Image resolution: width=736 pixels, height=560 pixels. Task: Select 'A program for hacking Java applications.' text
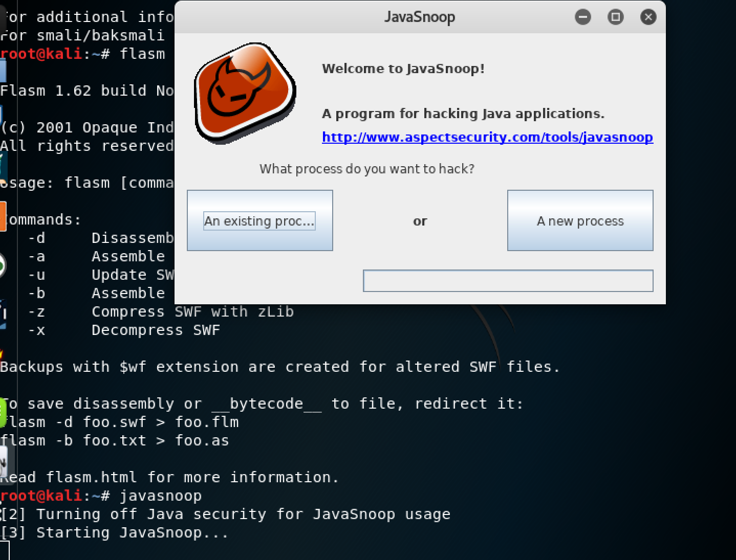(x=463, y=114)
